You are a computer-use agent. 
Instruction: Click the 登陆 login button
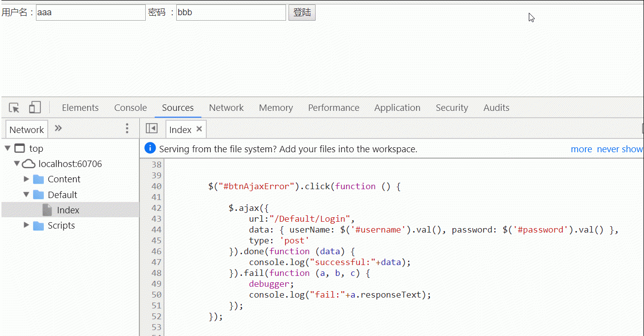(x=302, y=13)
